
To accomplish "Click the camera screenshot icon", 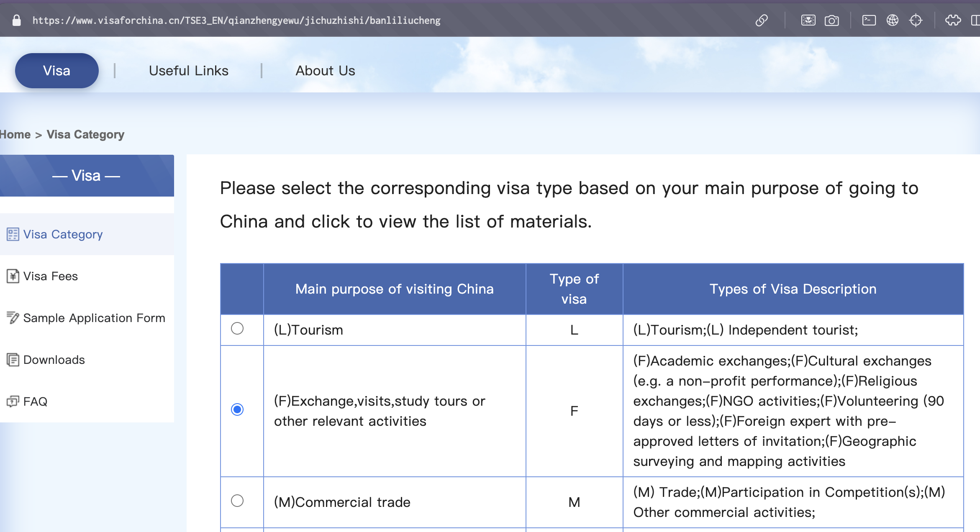I will (831, 20).
